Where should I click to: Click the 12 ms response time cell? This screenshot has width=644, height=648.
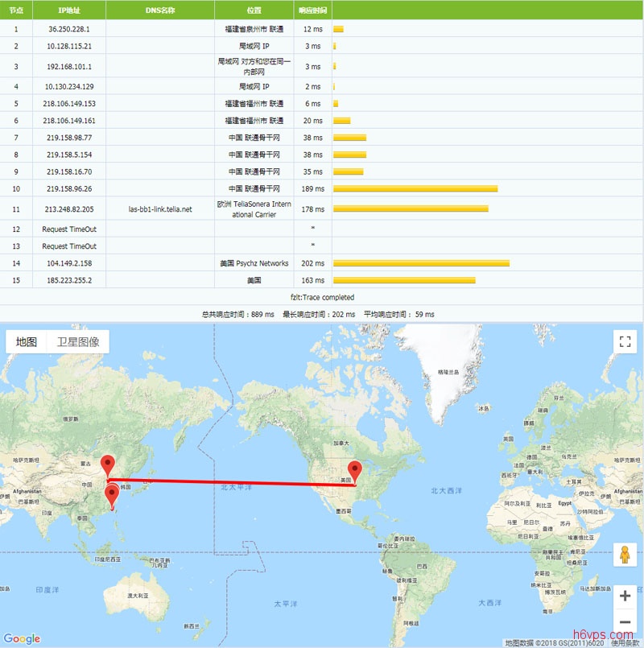click(313, 29)
